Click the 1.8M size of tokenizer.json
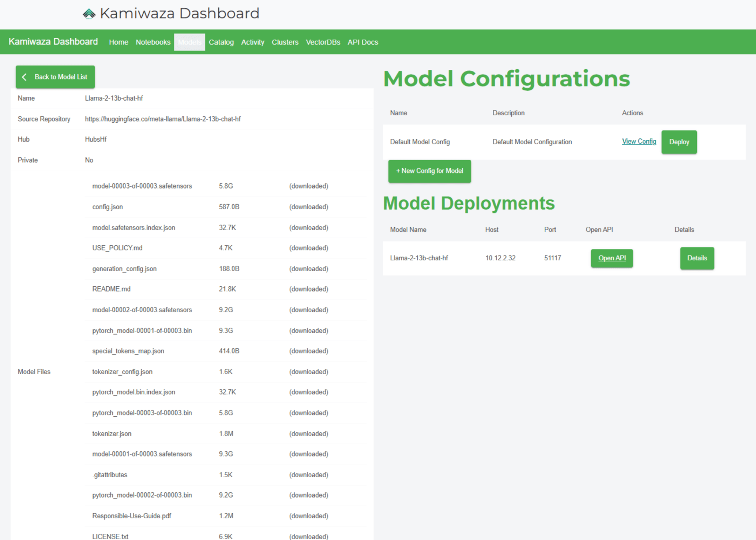This screenshot has width=756, height=540. coord(226,434)
